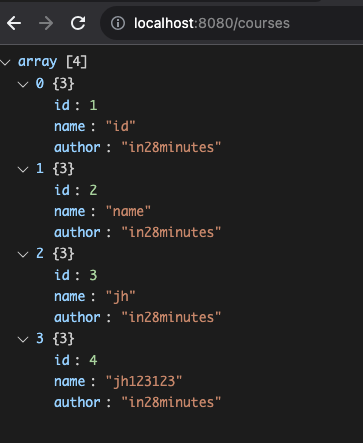Click the name value "id"

click(120, 126)
